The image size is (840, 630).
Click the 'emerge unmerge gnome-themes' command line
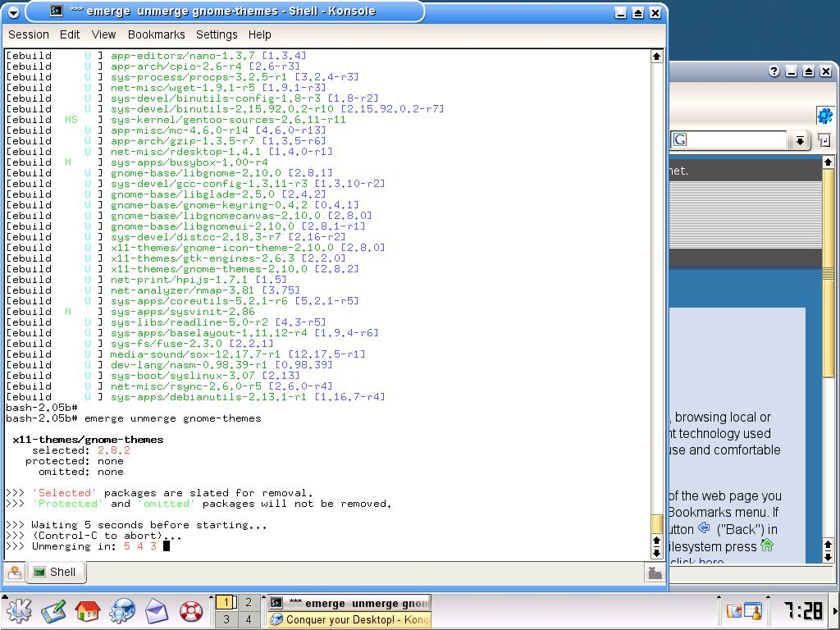(x=173, y=418)
